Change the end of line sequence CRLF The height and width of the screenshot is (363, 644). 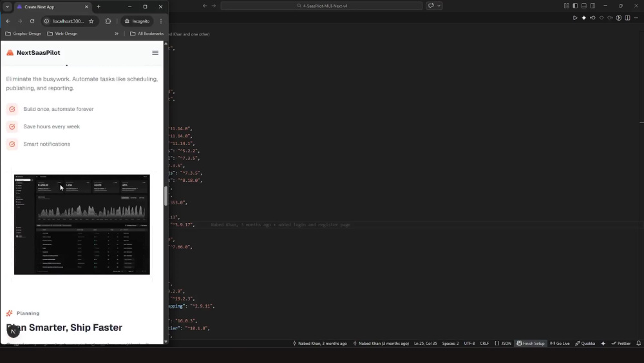click(x=484, y=343)
